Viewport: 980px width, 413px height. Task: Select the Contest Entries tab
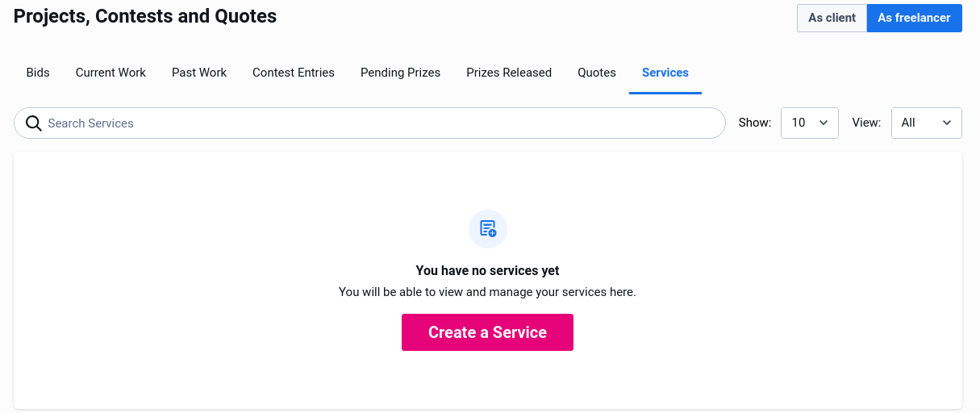[294, 73]
